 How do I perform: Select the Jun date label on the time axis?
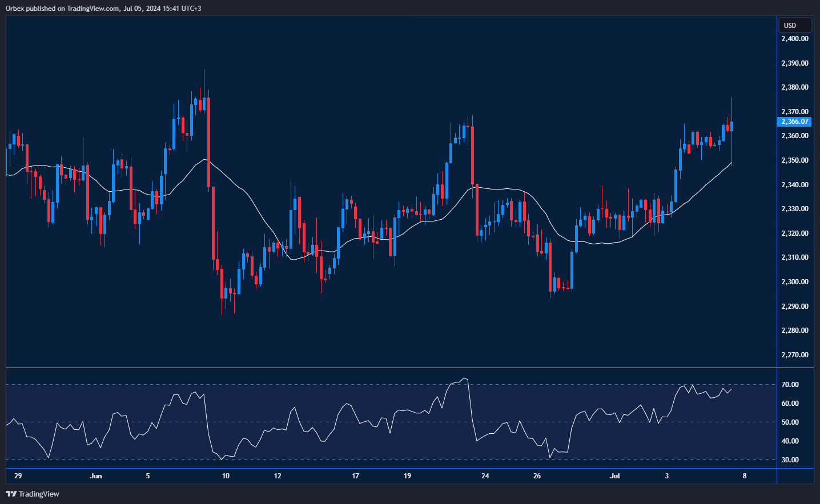tap(96, 475)
